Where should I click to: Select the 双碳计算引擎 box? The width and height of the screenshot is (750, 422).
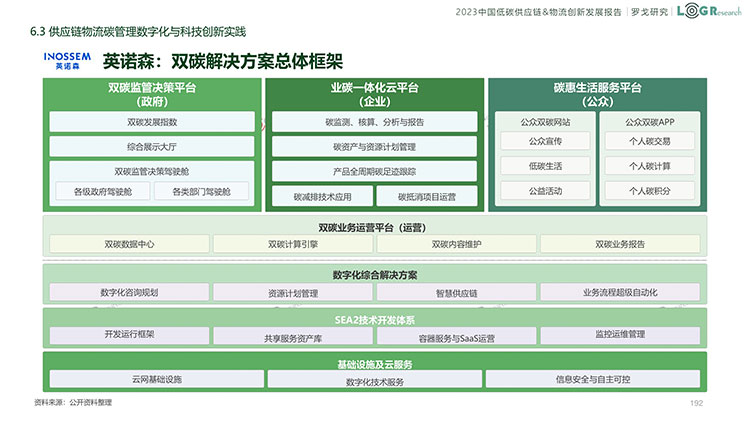click(293, 244)
